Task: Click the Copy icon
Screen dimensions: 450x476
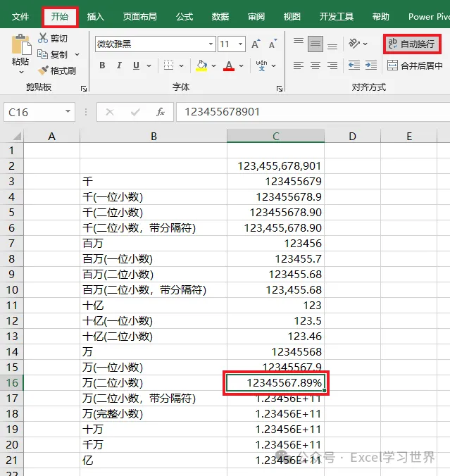Action: point(42,54)
